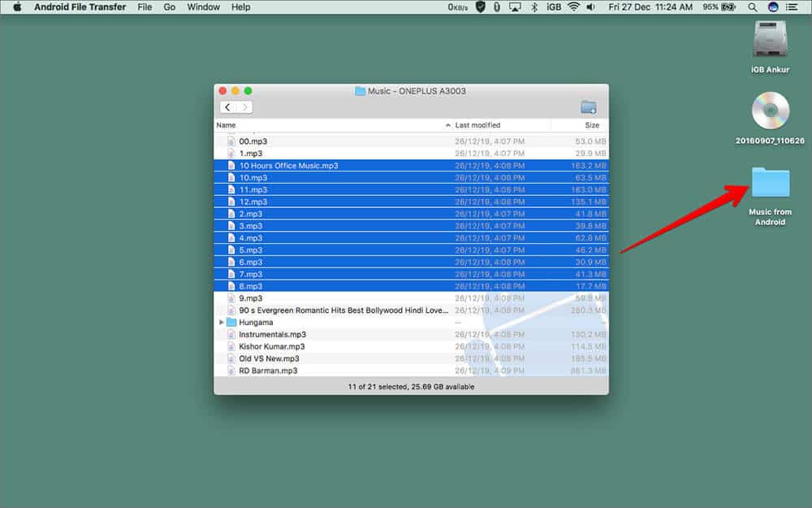
Task: Click the file icon of 9.mp3
Action: click(231, 298)
